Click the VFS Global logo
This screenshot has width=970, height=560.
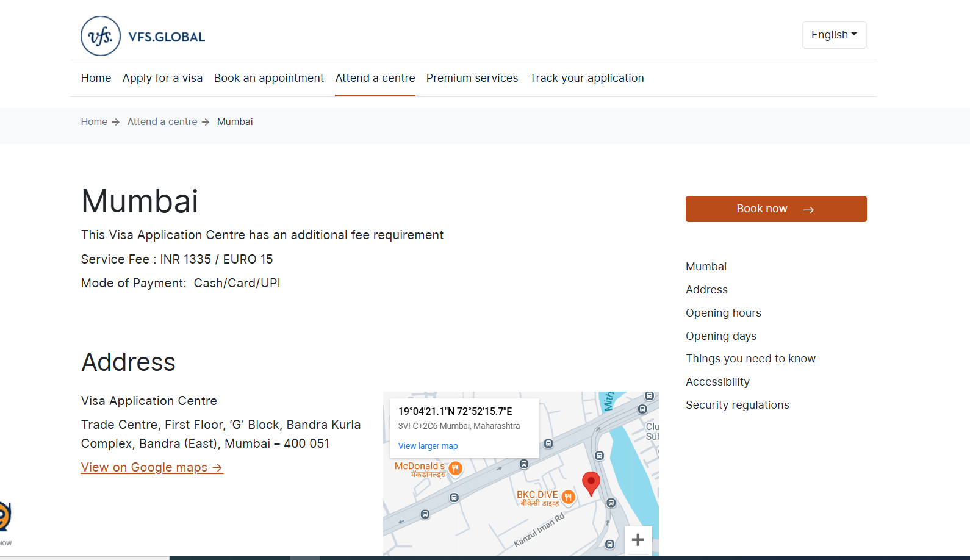coord(143,36)
